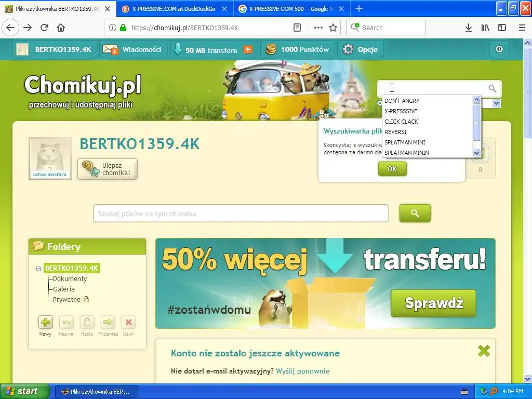
Task: Click the Hasło folder password icon
Action: [87, 322]
